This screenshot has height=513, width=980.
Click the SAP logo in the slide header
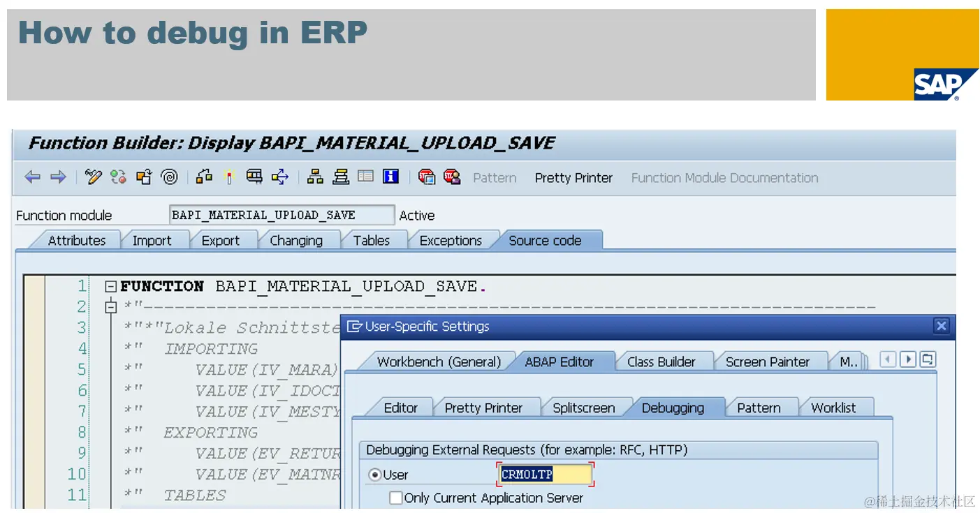pyautogui.click(x=946, y=85)
